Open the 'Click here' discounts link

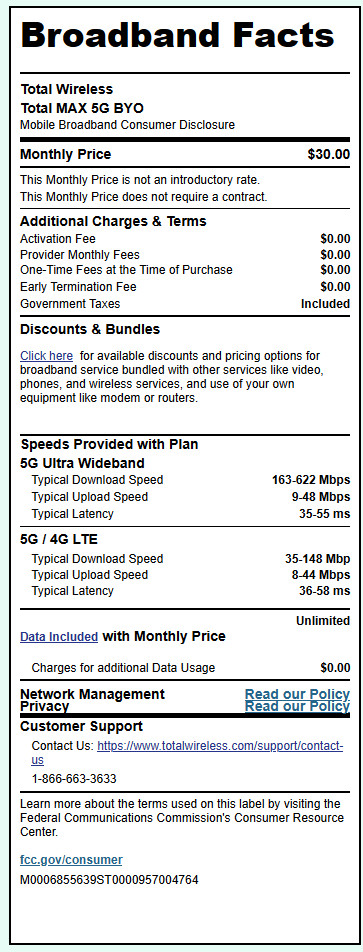(x=46, y=356)
